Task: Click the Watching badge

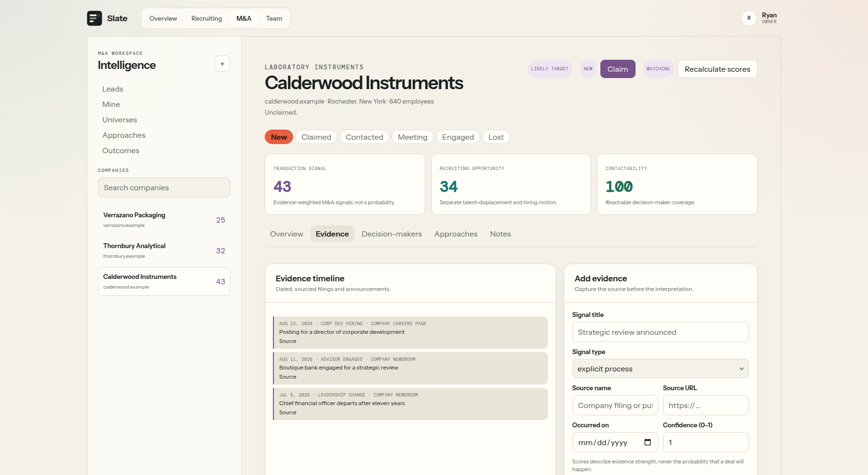Action: [658, 69]
